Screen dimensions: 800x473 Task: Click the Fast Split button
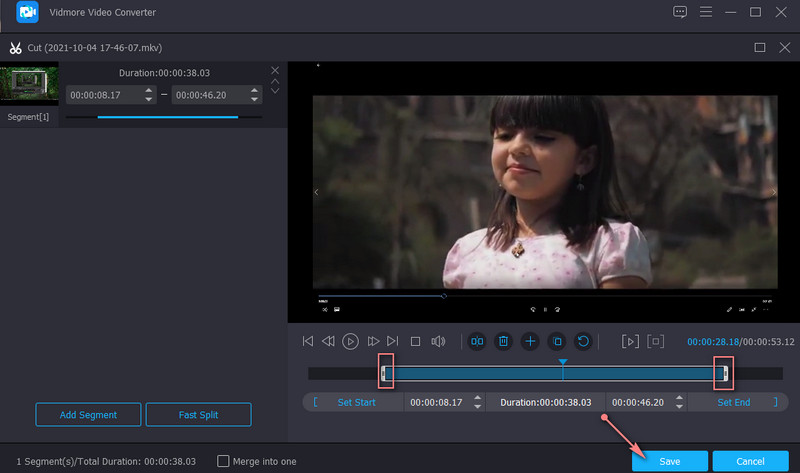(x=198, y=414)
